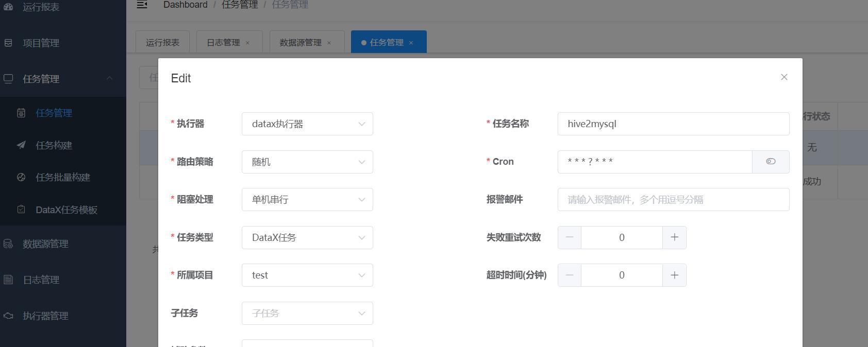The width and height of the screenshot is (868, 347).
Task: Open the 路由策略 dropdown showing 随机
Action: [x=307, y=162]
